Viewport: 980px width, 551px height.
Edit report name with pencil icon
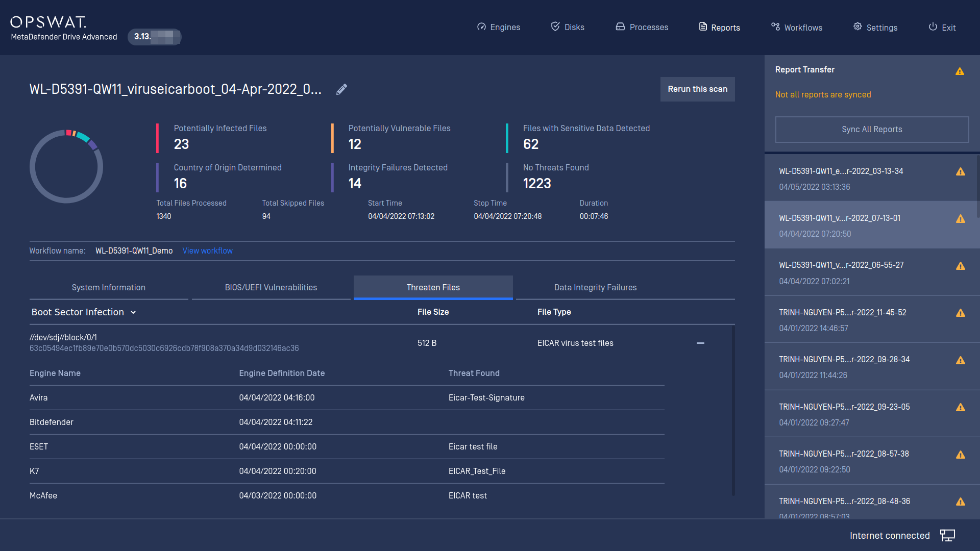[341, 89]
